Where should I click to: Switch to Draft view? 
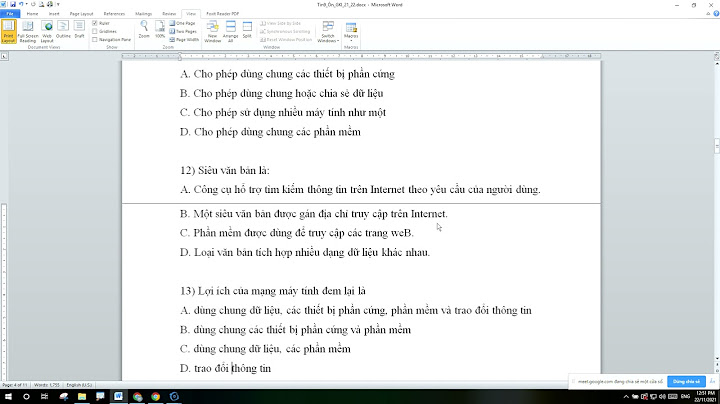tap(79, 30)
